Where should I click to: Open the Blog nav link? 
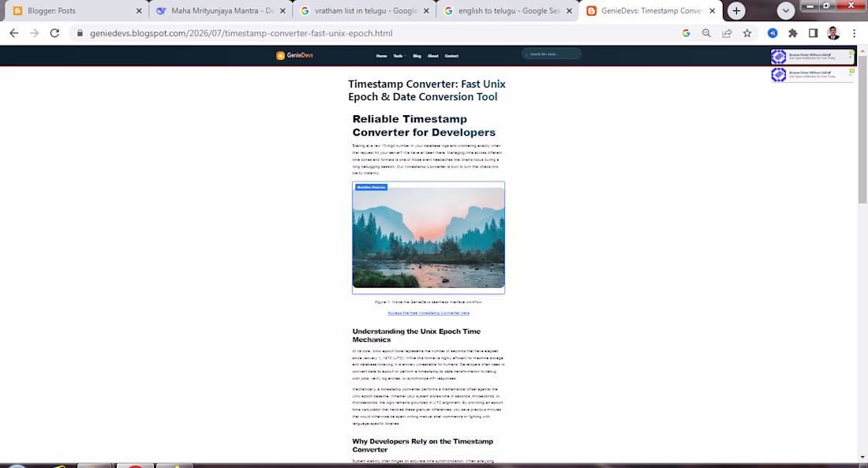(417, 56)
